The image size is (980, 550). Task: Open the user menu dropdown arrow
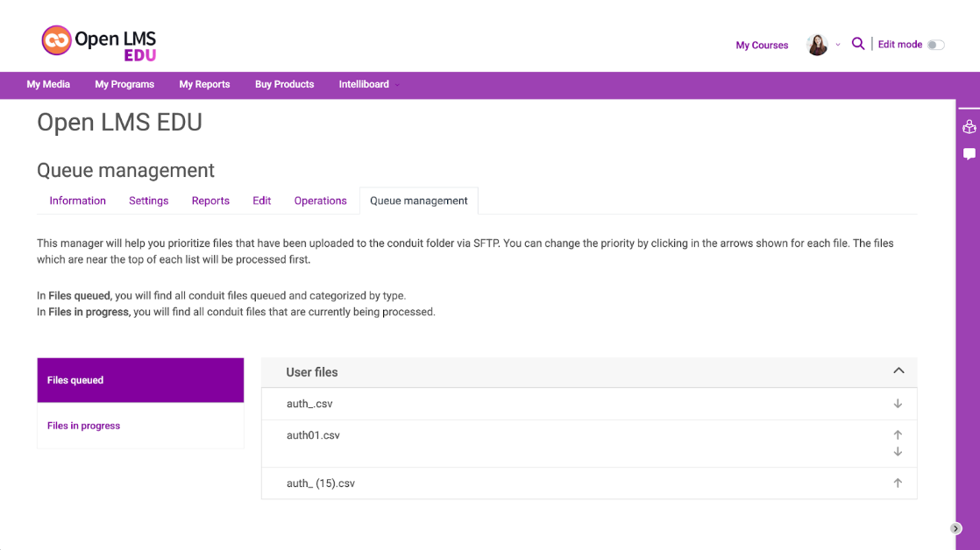tap(838, 45)
